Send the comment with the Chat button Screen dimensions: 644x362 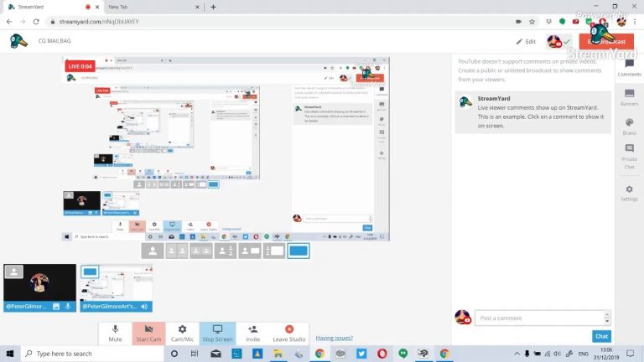coord(602,336)
